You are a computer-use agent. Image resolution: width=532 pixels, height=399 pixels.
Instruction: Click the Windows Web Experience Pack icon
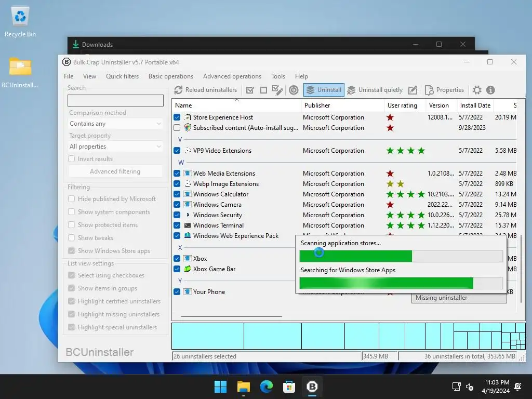(x=187, y=235)
